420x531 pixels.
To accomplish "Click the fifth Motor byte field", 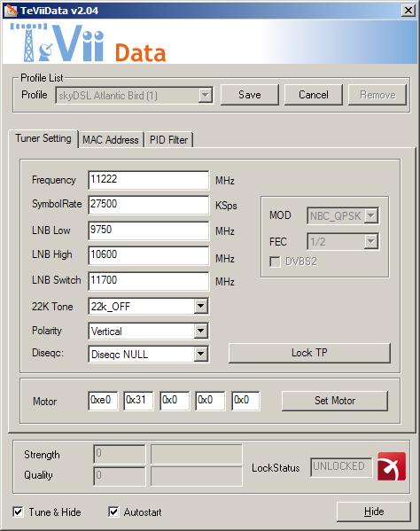I will [245, 401].
